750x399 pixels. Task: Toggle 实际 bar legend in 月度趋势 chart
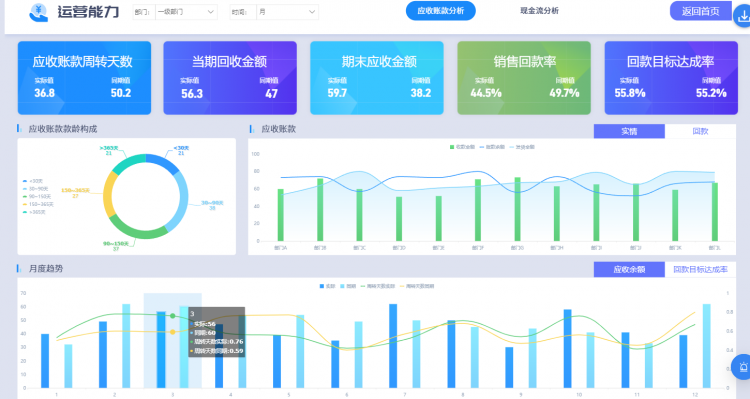tap(328, 286)
